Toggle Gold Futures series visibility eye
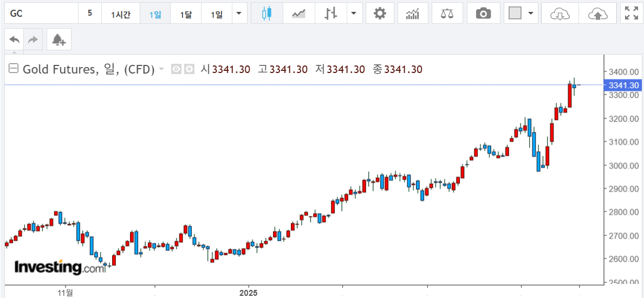 pos(176,69)
